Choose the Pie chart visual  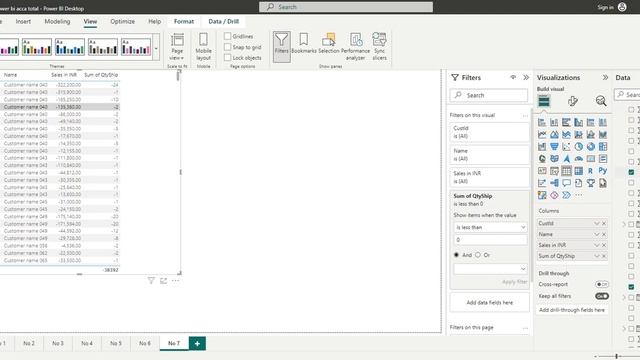tap(578, 147)
